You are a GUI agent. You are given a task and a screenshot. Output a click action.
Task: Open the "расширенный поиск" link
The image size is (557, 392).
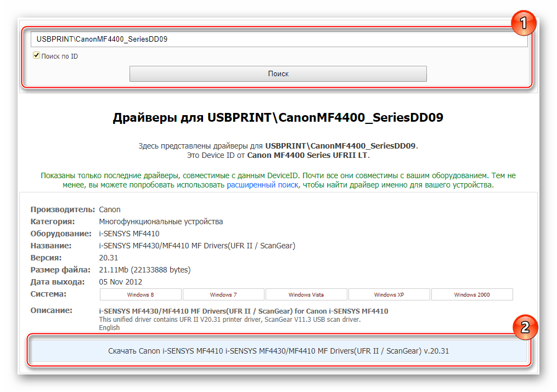point(262,185)
